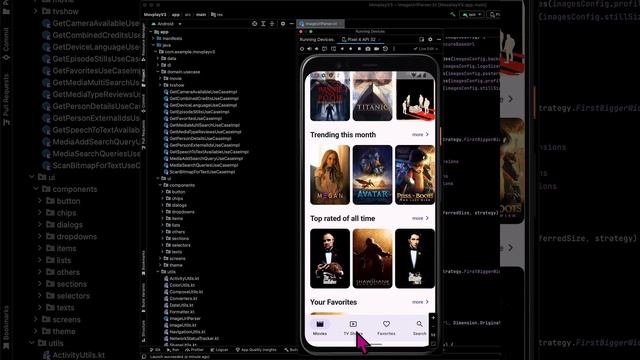This screenshot has height=360, width=640.
Task: Hide the Running Devices panel
Action: tap(439, 40)
